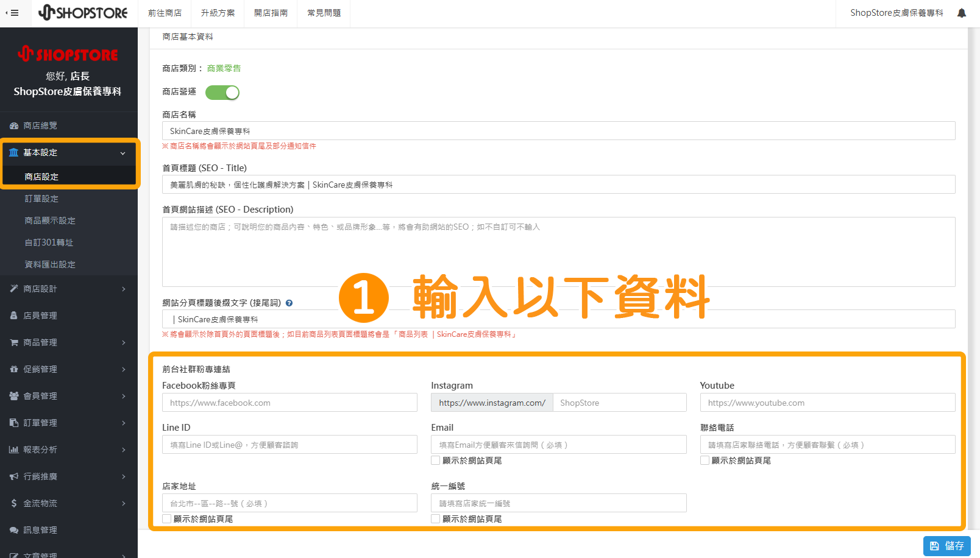Open 常見問題 in the top menu

tap(324, 12)
